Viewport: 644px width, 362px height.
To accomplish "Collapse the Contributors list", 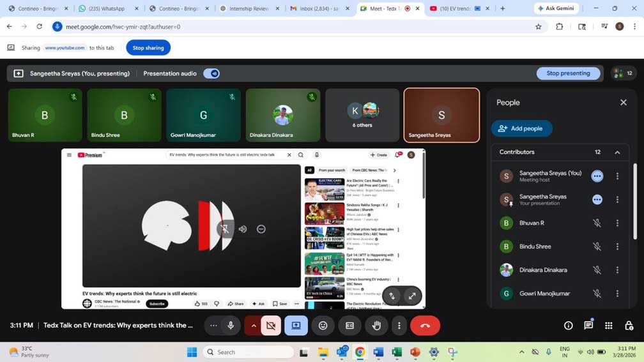I will (x=617, y=153).
